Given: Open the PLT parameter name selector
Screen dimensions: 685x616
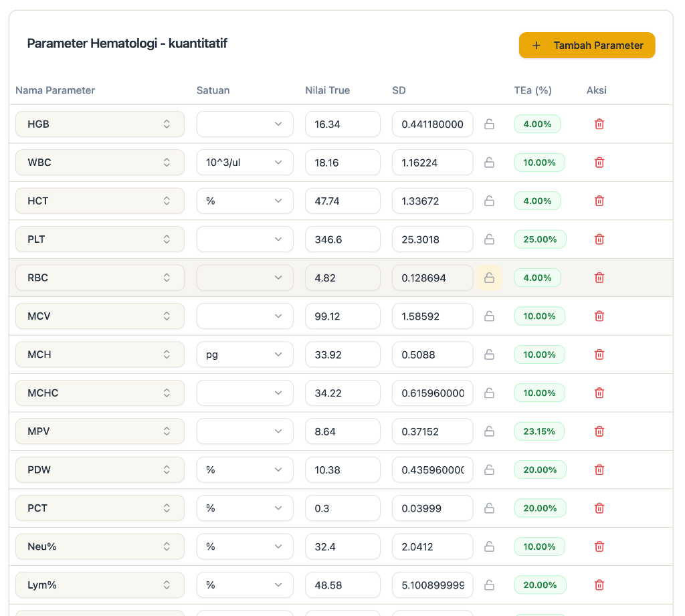Looking at the screenshot, I should point(100,239).
